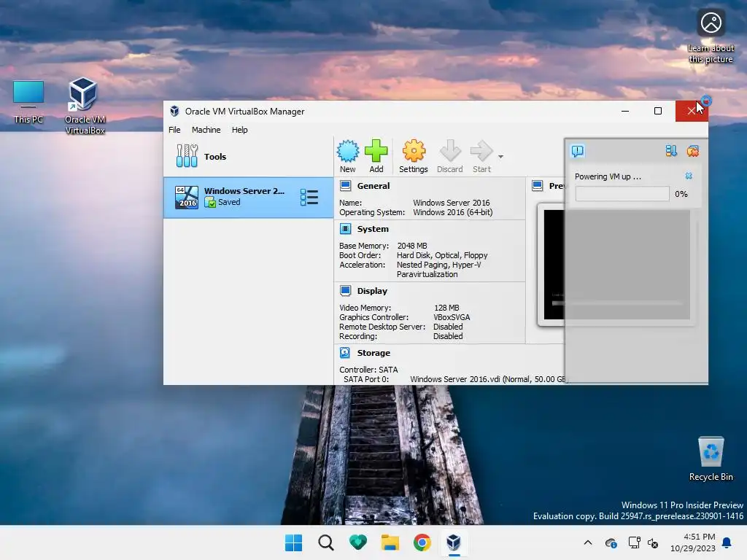Open the teal heart taskbar app
Screen dimensions: 747x560
(x=357, y=542)
